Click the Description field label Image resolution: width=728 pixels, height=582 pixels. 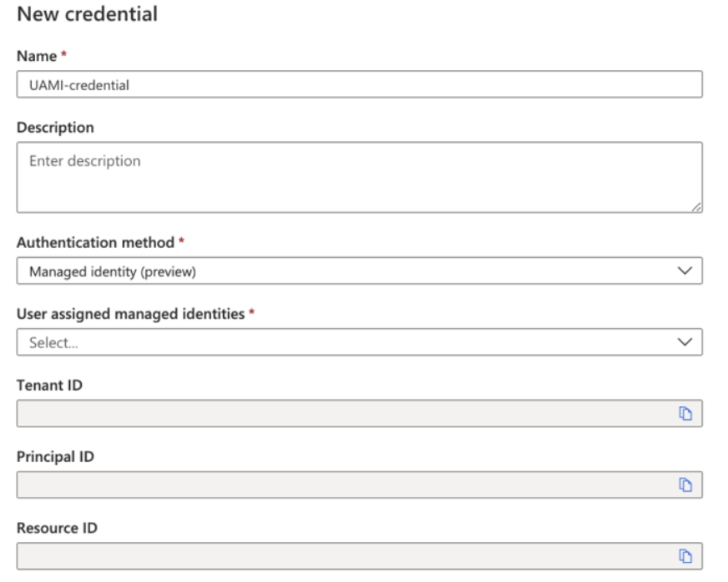tap(55, 128)
